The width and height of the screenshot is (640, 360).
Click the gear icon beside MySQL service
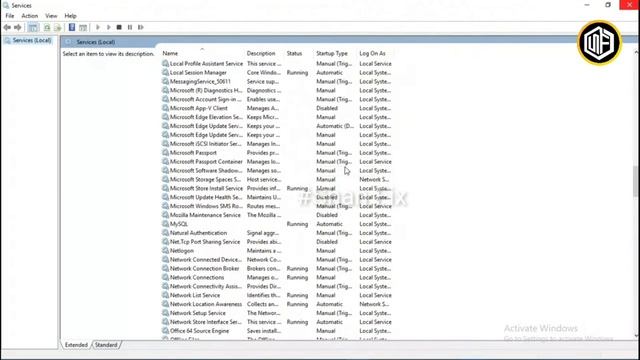(x=165, y=224)
